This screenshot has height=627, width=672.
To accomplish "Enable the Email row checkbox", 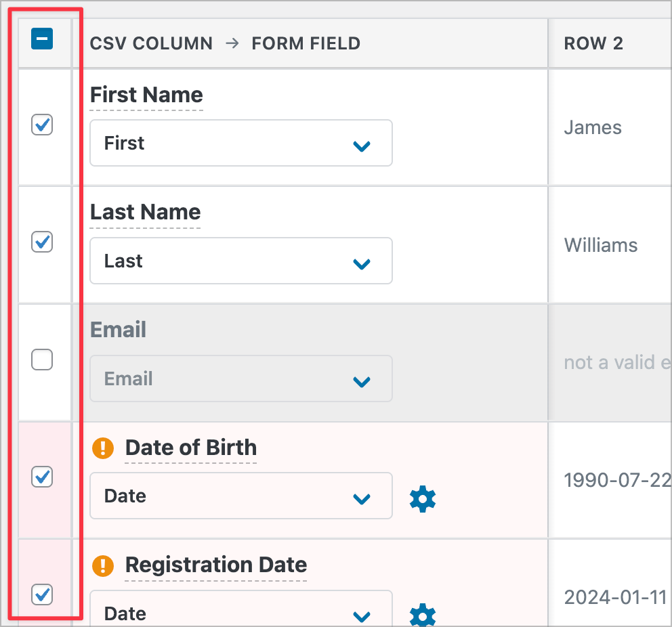I will [42, 360].
